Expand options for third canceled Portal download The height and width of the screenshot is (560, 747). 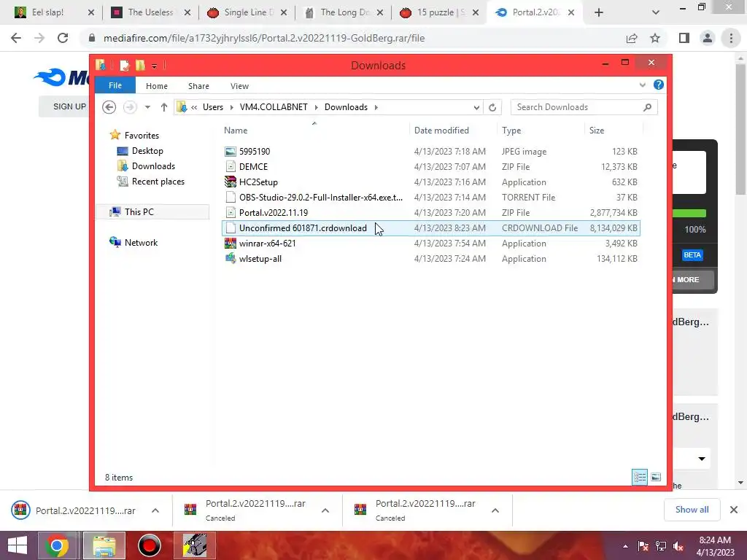pos(495,510)
